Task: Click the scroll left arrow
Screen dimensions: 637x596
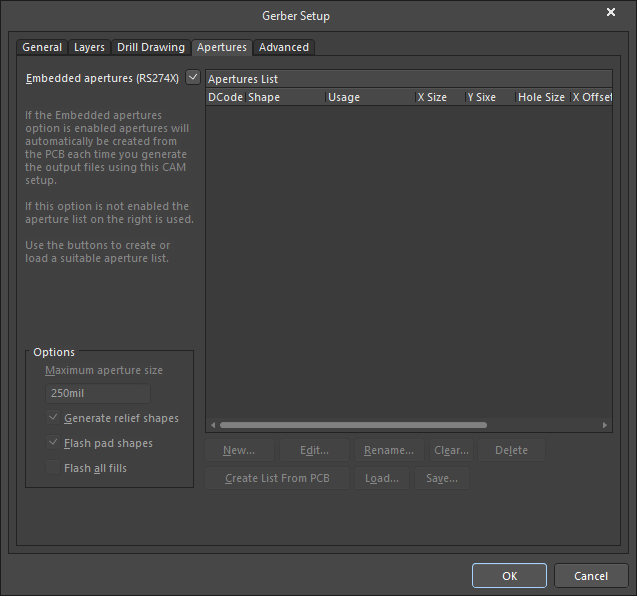Action: point(213,425)
